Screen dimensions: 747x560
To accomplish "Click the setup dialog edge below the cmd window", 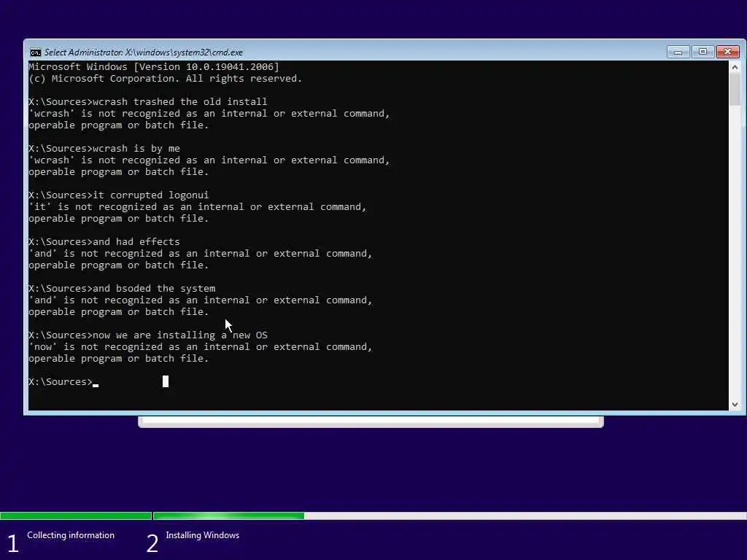I will click(371, 422).
